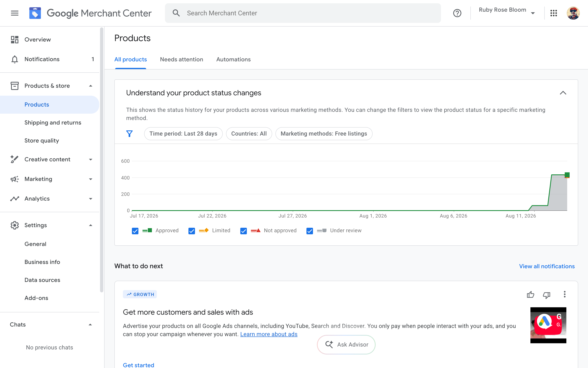Expand the Analytics section
This screenshot has width=588, height=368.
click(x=91, y=199)
